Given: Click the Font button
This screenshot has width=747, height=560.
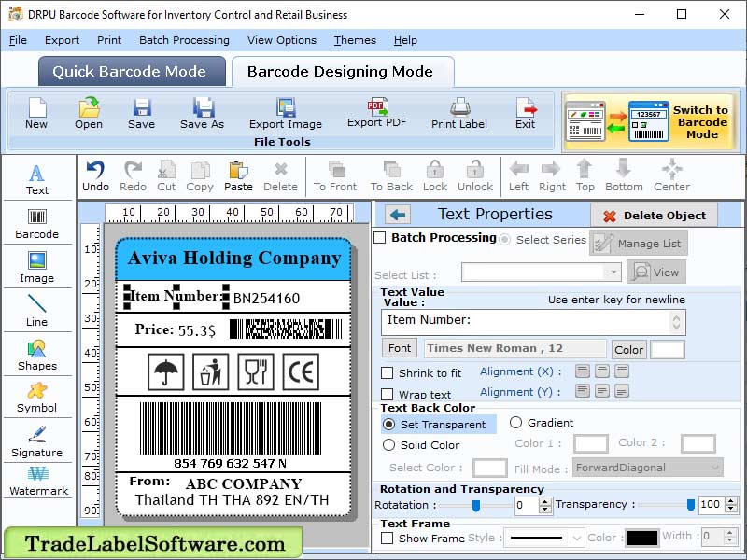Looking at the screenshot, I should point(400,347).
